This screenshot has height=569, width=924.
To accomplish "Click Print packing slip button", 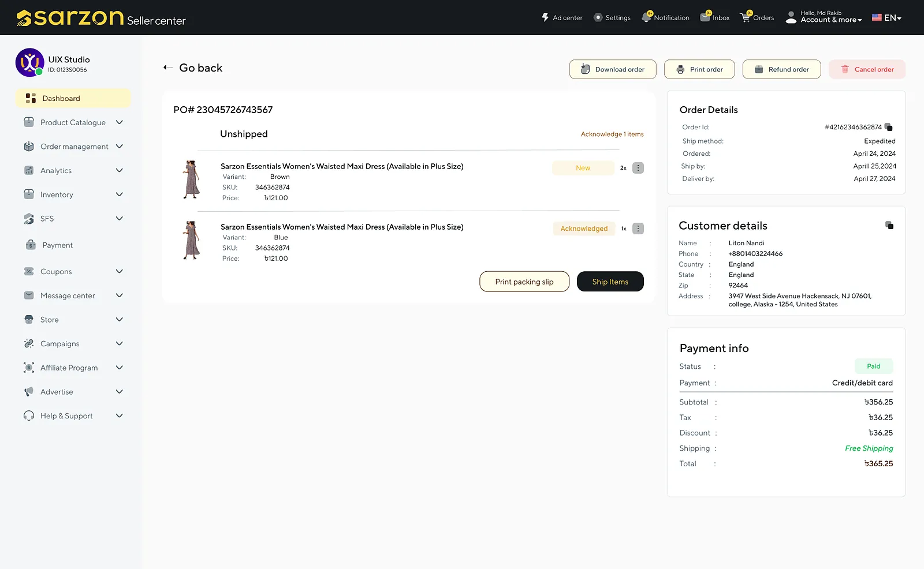I will tap(524, 282).
